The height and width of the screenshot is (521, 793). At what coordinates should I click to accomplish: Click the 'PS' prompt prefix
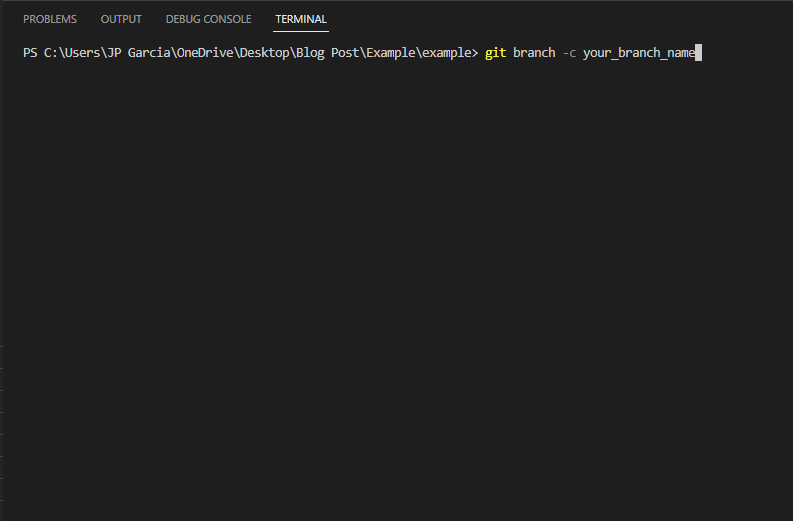30,53
